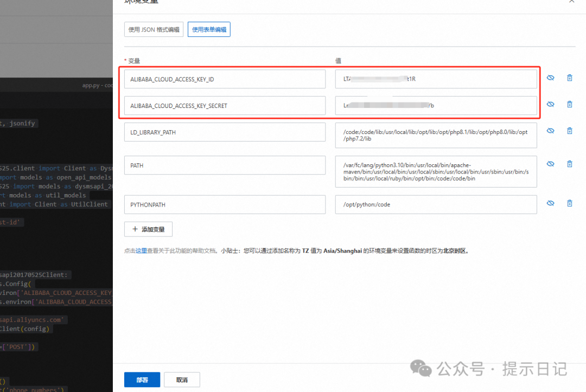586x392 pixels.
Task: Click the 添加变量 button
Action: coord(148,229)
